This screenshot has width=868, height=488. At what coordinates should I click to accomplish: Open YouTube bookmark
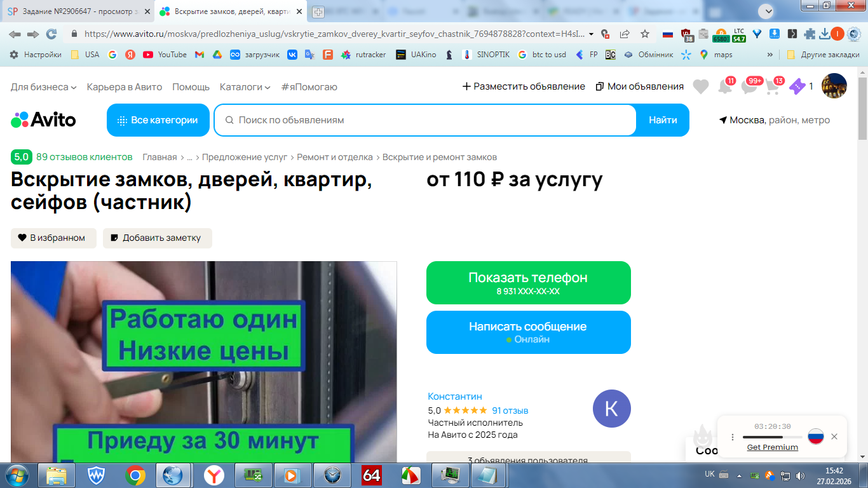pos(165,55)
